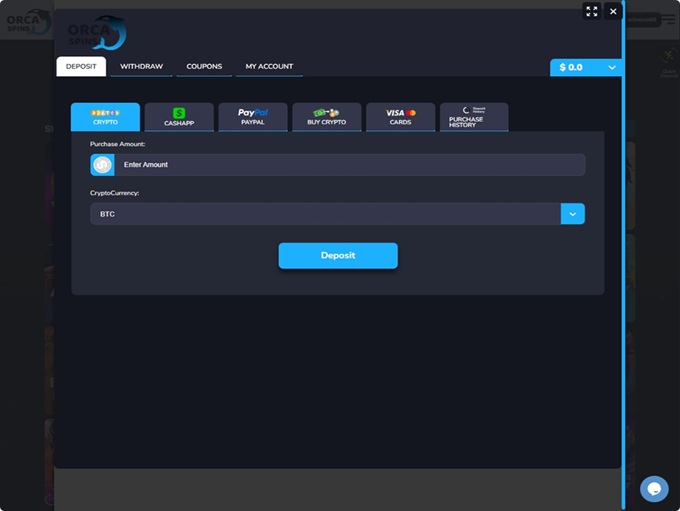This screenshot has width=680, height=511.
Task: Open the $ 0.0 balance dropdown
Action: [x=587, y=67]
